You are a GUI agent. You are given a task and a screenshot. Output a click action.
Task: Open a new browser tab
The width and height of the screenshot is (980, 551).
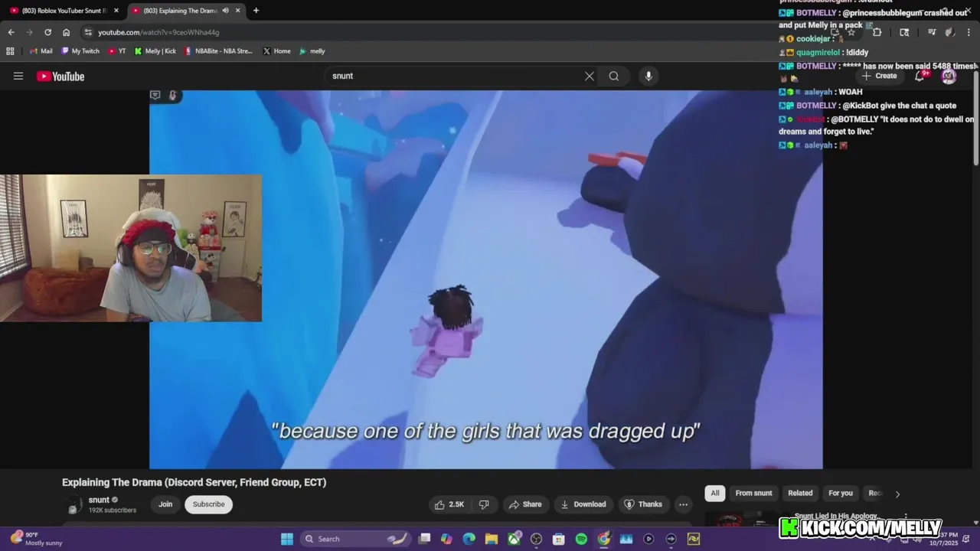click(256, 11)
